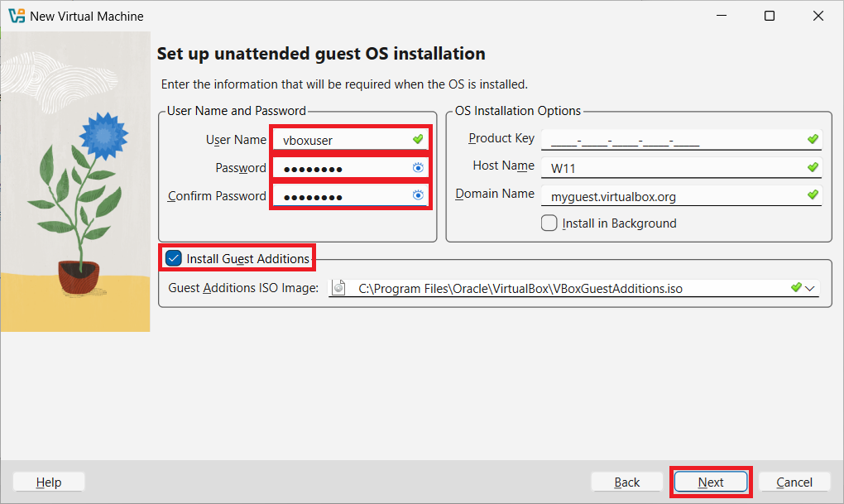This screenshot has height=504, width=844.
Task: Click the disc icon beside Guest Additions ISO path
Action: 338,288
